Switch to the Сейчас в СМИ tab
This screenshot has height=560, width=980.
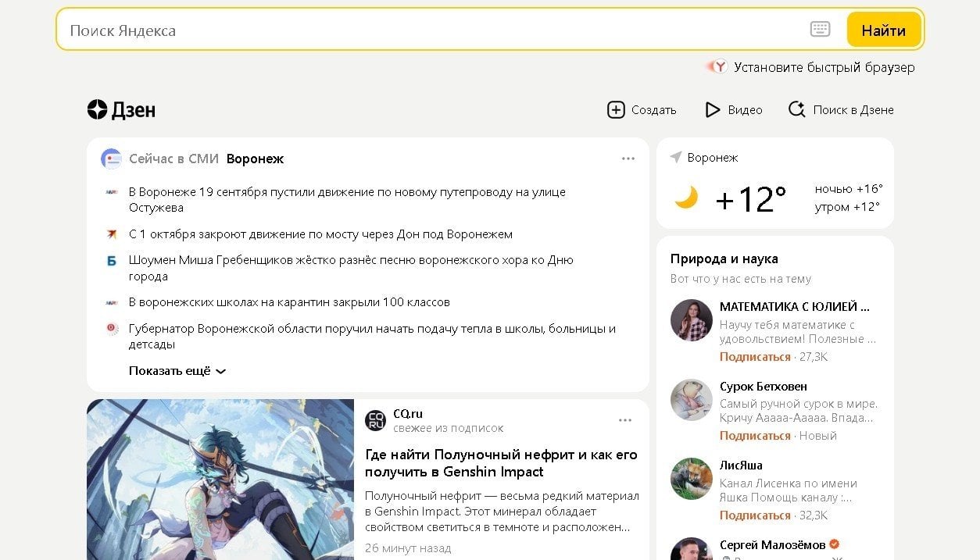[173, 159]
